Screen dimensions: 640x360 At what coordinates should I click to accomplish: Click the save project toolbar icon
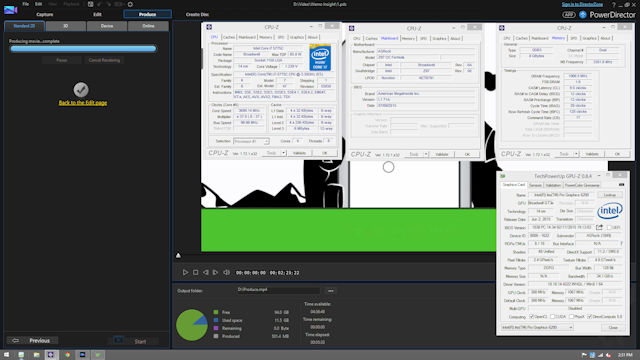tap(91, 4)
